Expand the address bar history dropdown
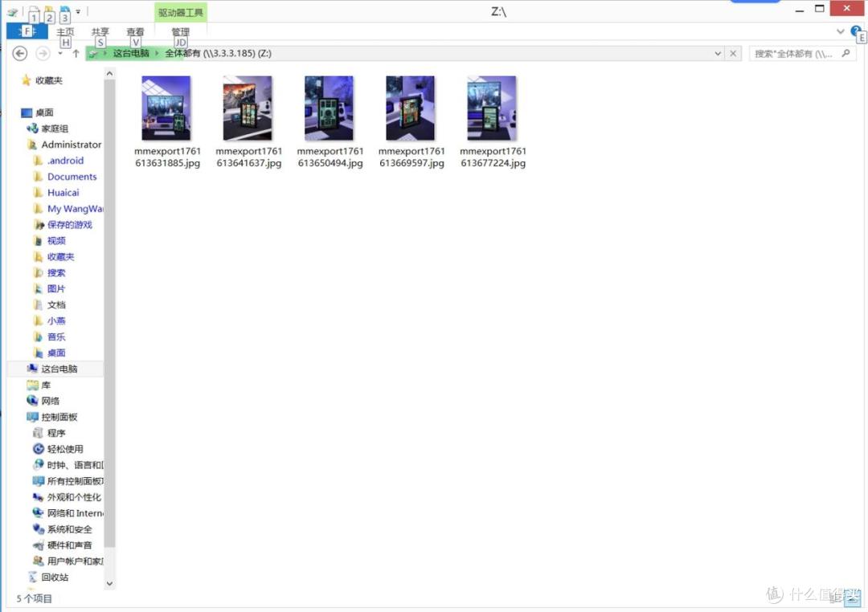This screenshot has height=612, width=868. pos(718,54)
